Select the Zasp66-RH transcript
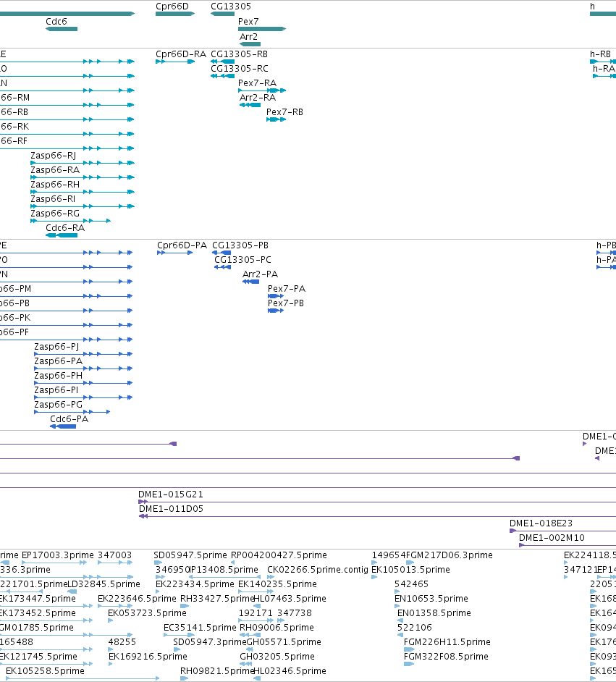This screenshot has width=616, height=682. coord(83,192)
